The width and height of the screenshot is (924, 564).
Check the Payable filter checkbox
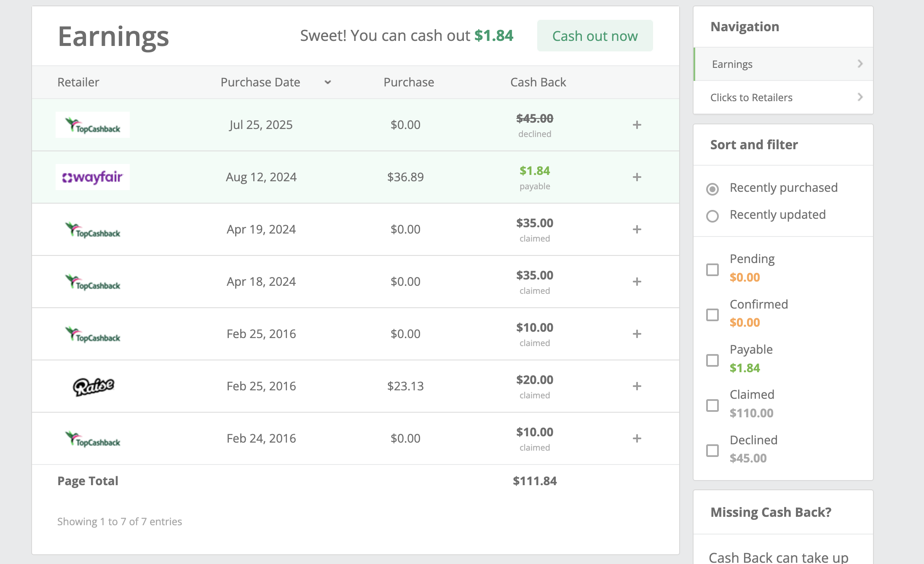712,360
